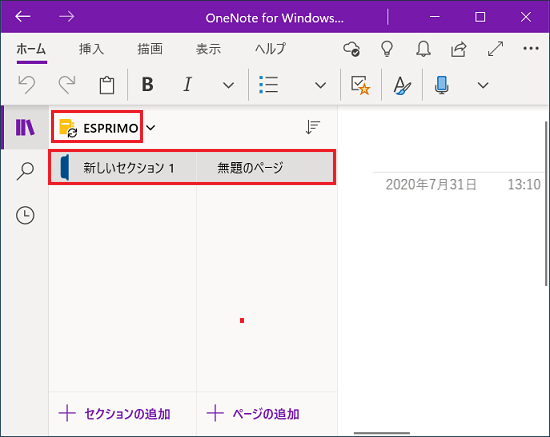Select the 挿入 tab
This screenshot has height=437, width=550.
pos(92,49)
